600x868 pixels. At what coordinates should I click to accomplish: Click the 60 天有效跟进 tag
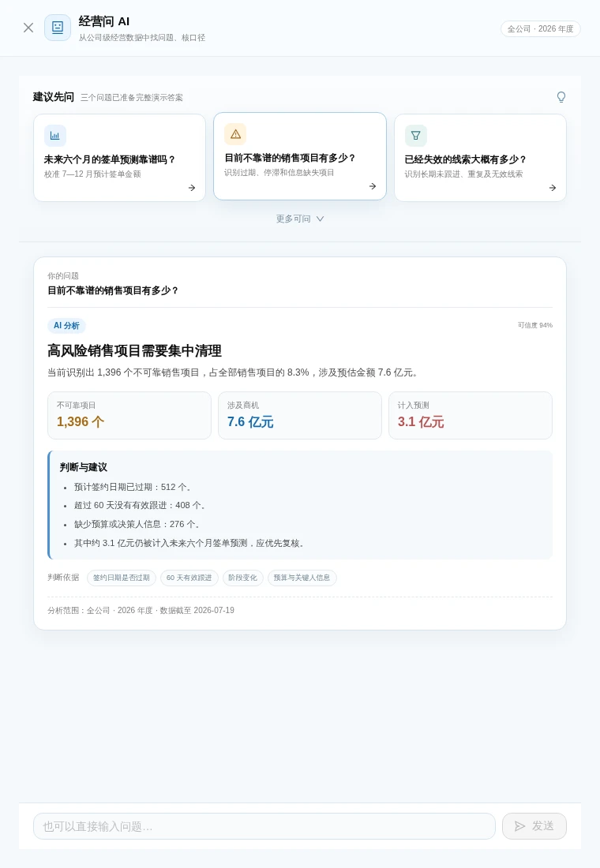point(189,578)
